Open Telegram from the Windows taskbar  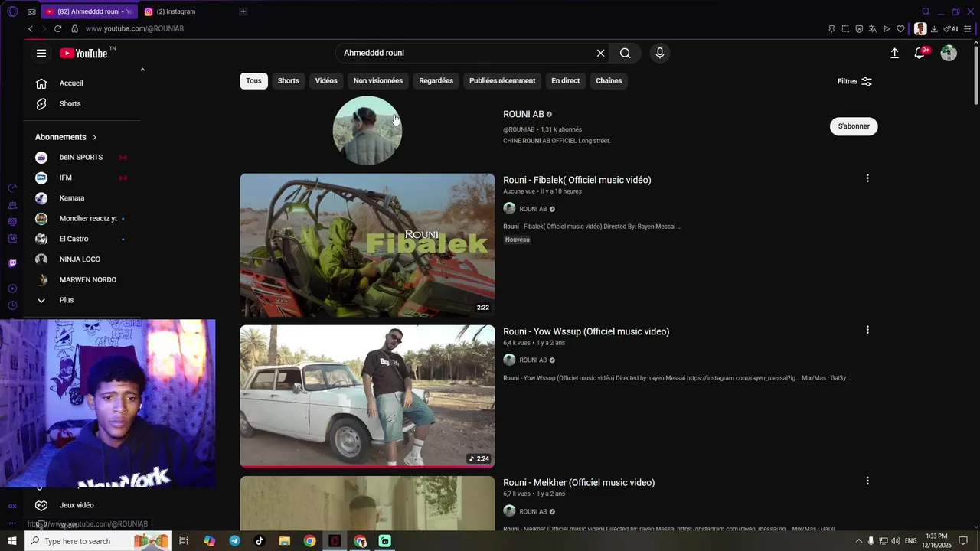234,541
